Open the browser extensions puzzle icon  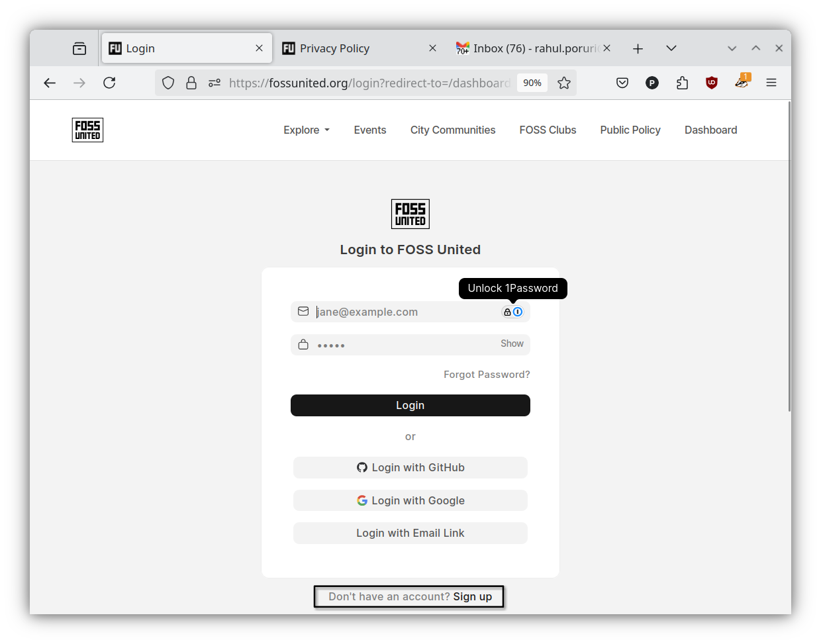pyautogui.click(x=682, y=83)
